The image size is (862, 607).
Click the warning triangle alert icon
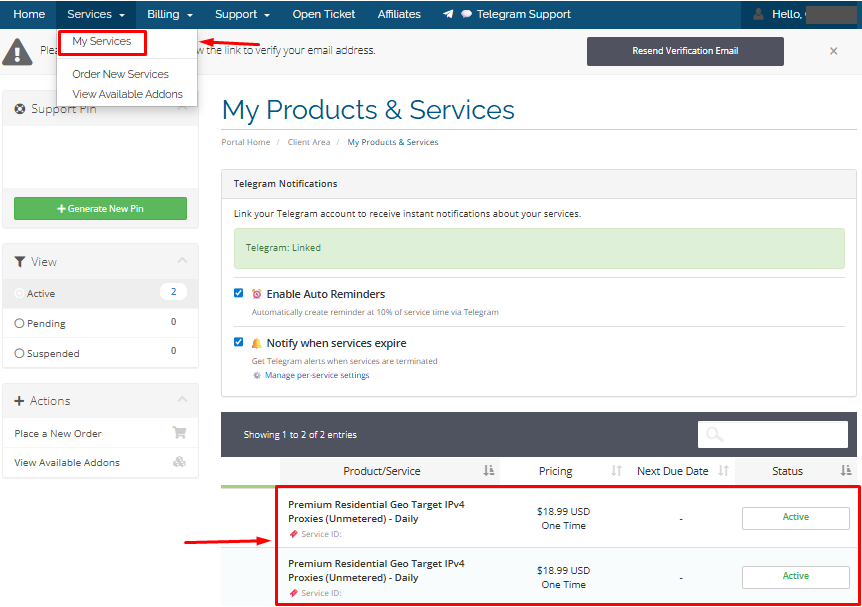[x=17, y=52]
